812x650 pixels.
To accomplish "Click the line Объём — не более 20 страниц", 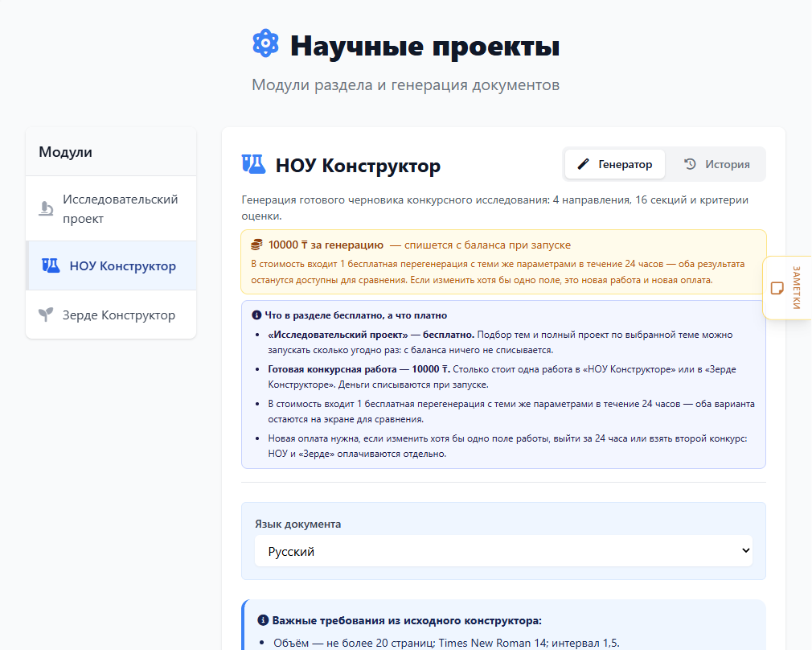I will (x=446, y=643).
